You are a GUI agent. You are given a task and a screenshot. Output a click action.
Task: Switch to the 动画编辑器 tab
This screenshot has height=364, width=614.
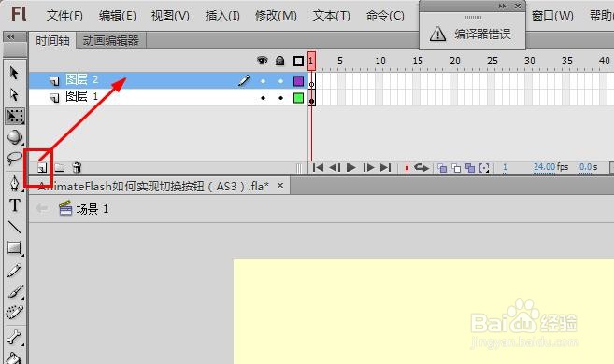111,40
